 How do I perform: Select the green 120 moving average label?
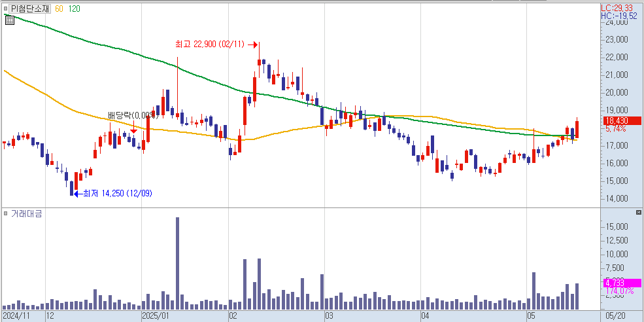75,9
